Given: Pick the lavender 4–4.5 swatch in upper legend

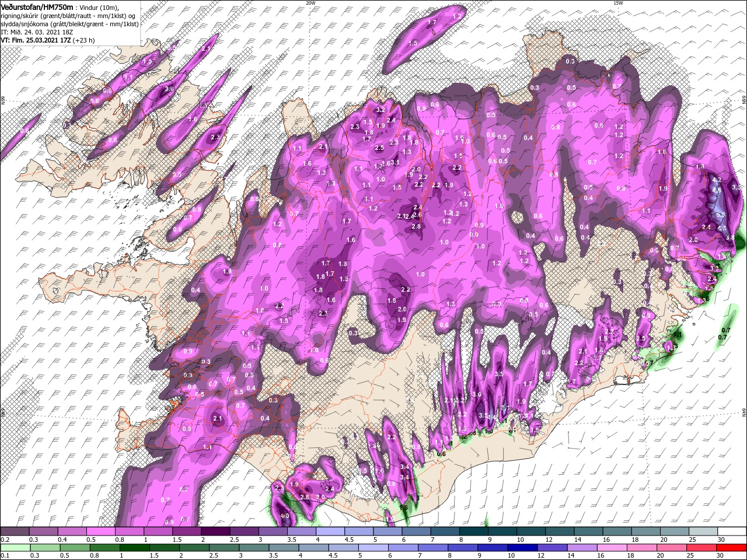Looking at the screenshot, I should (x=330, y=531).
